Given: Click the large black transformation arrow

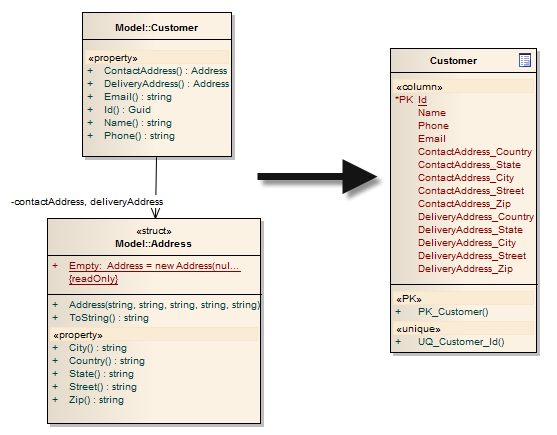Looking at the screenshot, I should point(317,177).
